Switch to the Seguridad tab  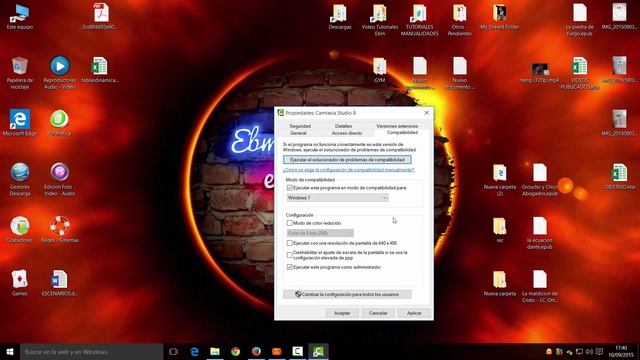pyautogui.click(x=300, y=126)
